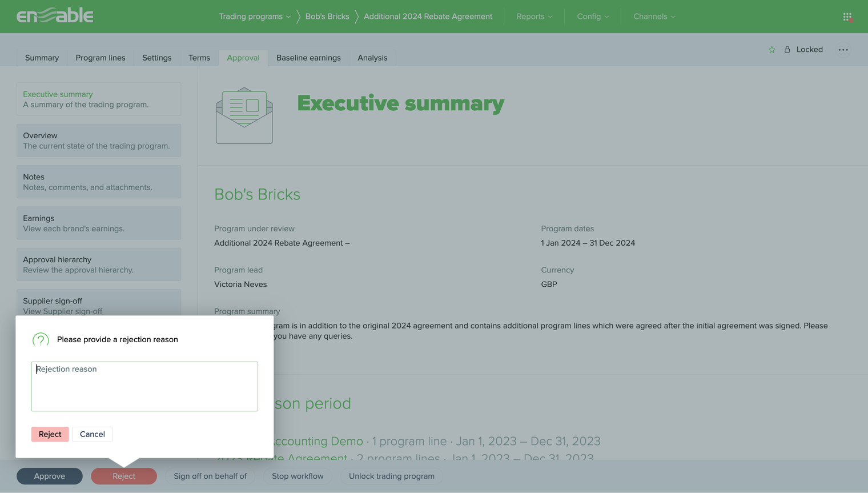Click Sign off on behalf of
Screen dimensions: 868x493
tap(210, 476)
